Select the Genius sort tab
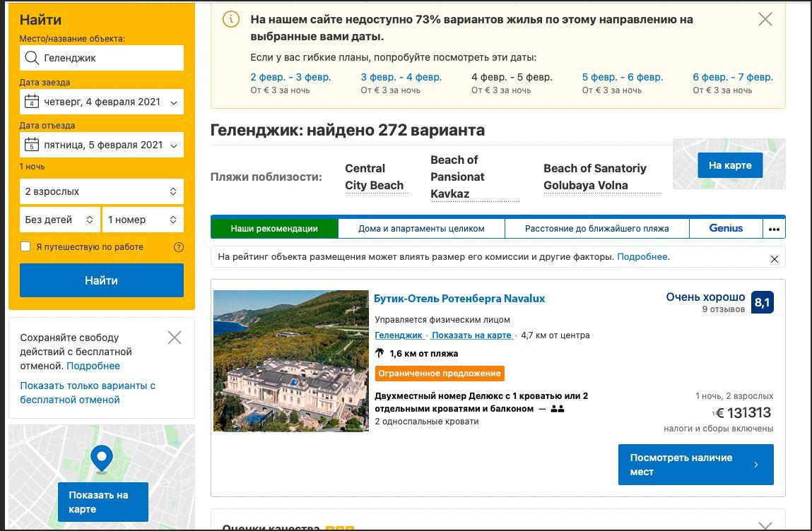Image resolution: width=812 pixels, height=531 pixels. 726,228
